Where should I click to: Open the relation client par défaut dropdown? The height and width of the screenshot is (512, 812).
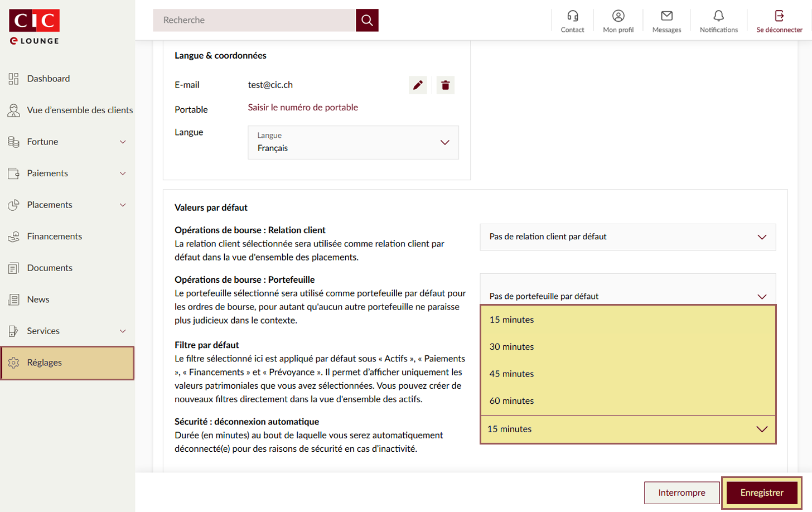click(x=627, y=237)
